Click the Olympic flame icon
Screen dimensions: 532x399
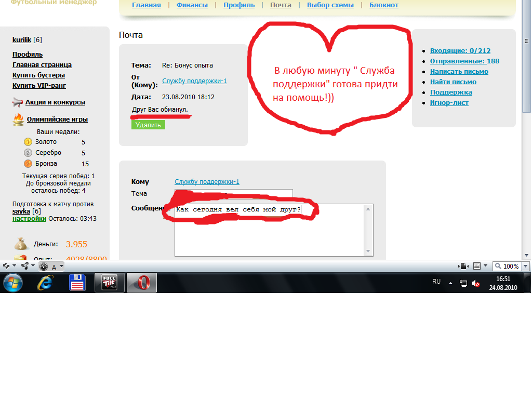18,119
